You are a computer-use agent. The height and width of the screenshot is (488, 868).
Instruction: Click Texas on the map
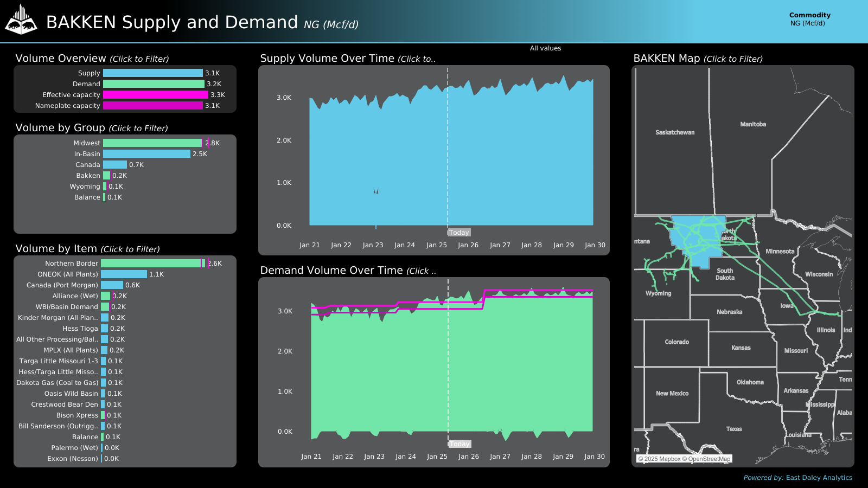[x=734, y=429]
